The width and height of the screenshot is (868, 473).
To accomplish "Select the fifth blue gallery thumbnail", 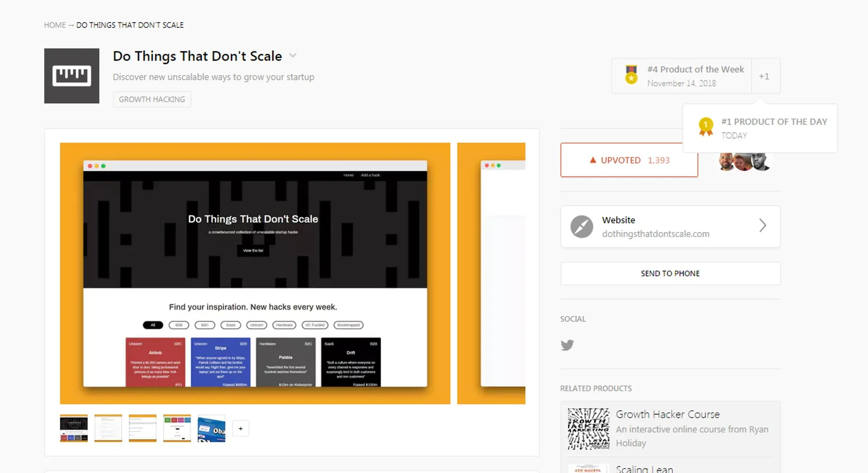I will coord(211,428).
